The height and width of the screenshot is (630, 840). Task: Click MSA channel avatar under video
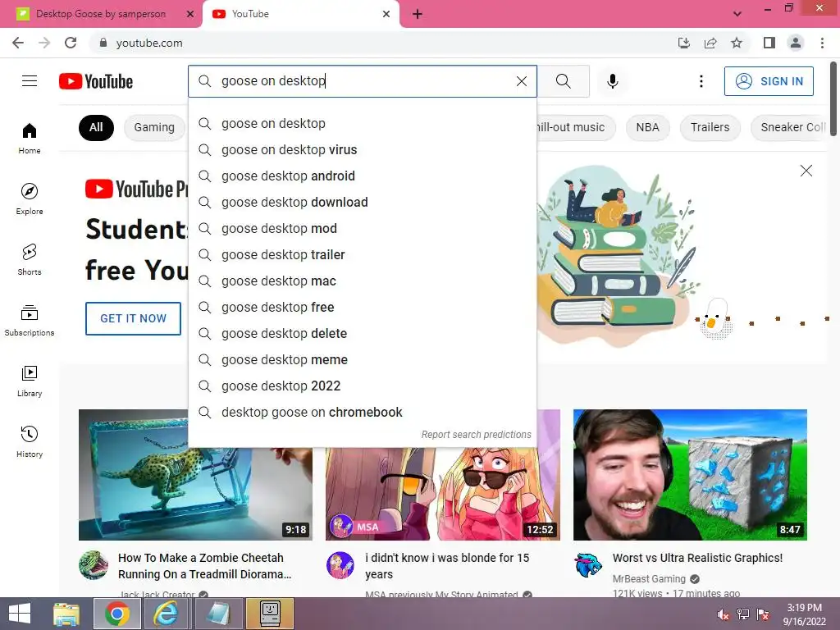[x=340, y=564]
